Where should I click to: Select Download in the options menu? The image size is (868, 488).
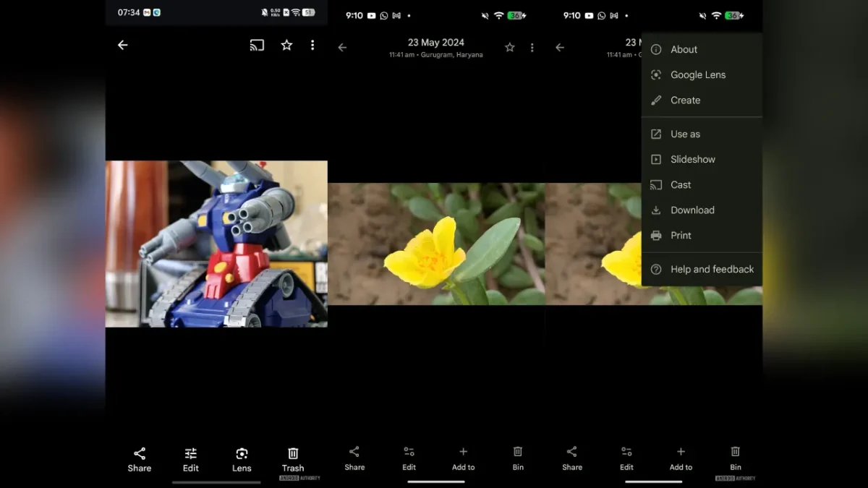(691, 210)
